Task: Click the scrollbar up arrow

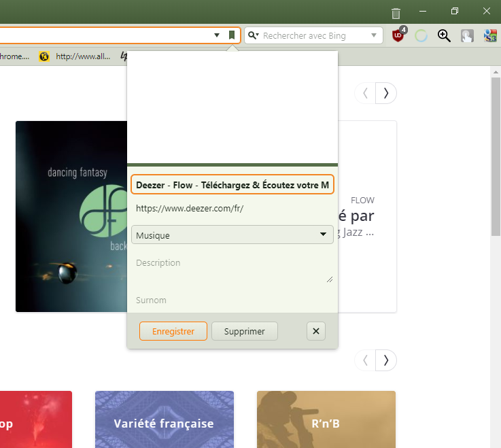Action: coord(496,72)
